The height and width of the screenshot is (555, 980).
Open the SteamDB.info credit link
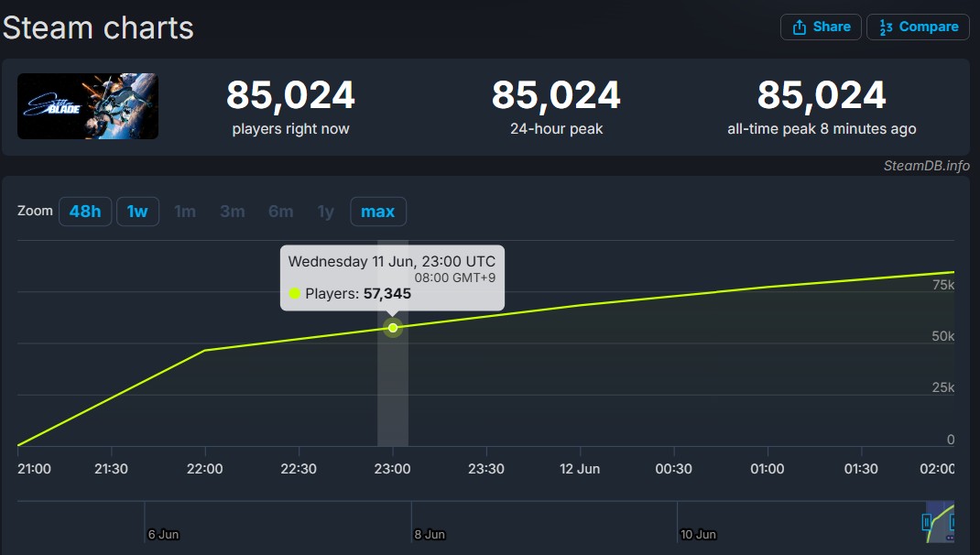coord(926,166)
